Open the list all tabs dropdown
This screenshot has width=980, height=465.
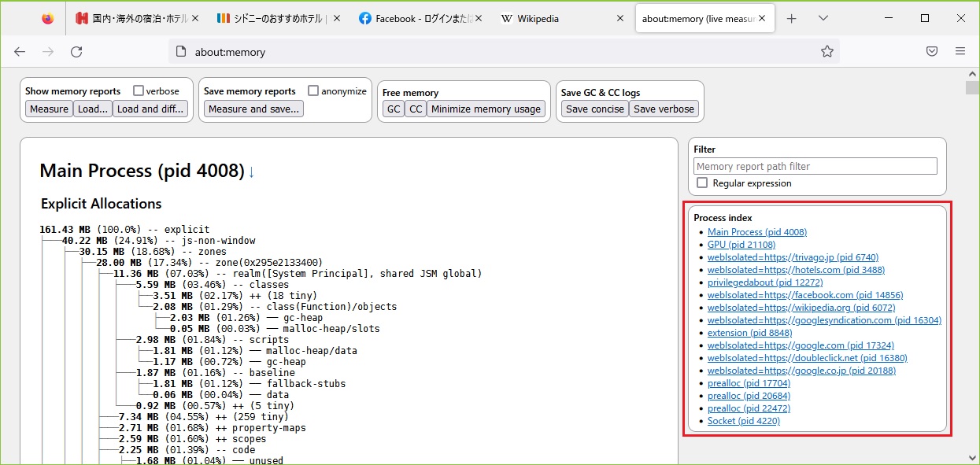coord(823,18)
